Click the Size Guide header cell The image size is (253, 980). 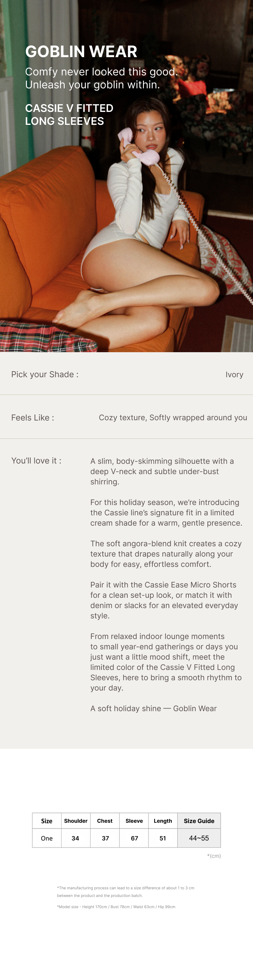199,821
